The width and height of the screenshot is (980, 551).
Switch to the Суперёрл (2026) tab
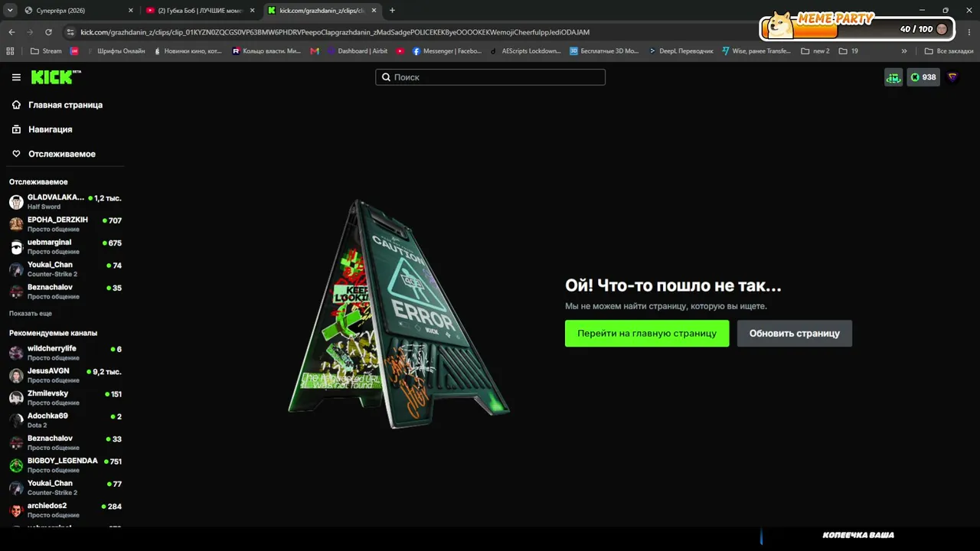pos(78,11)
